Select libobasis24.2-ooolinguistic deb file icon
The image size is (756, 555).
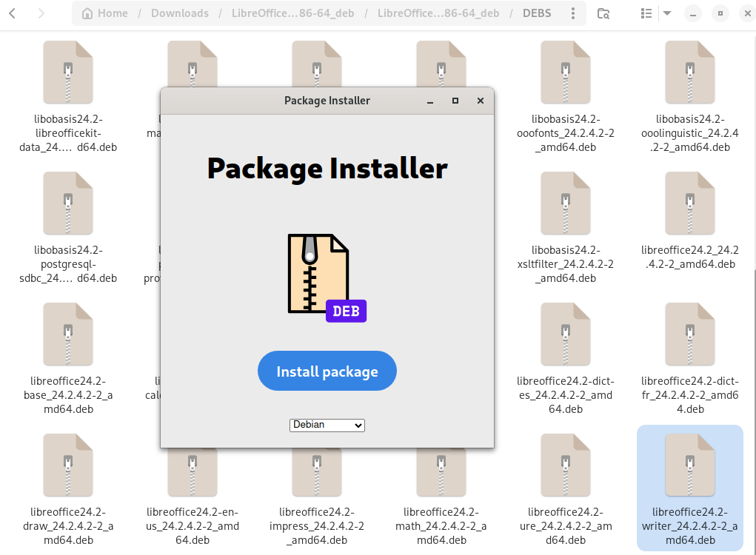690,73
